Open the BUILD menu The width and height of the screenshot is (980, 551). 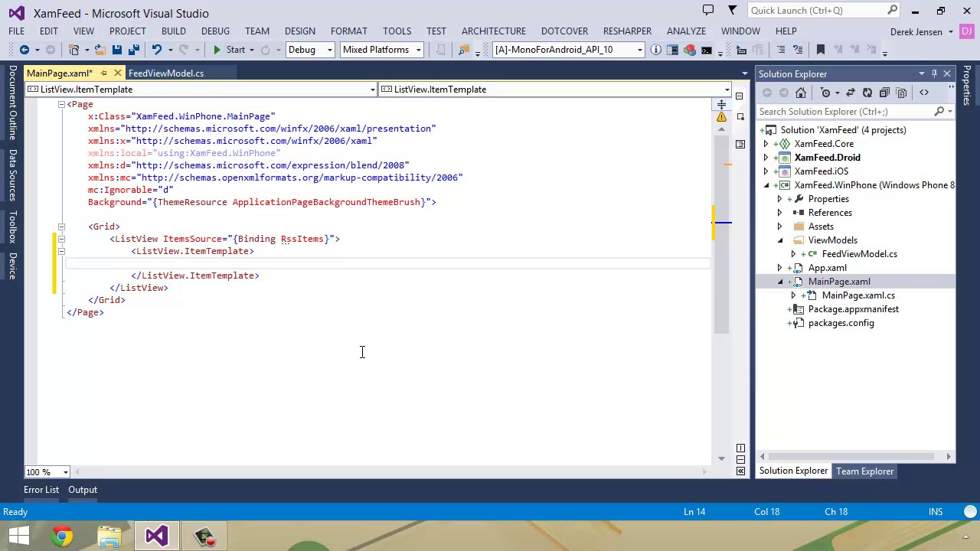click(x=173, y=31)
